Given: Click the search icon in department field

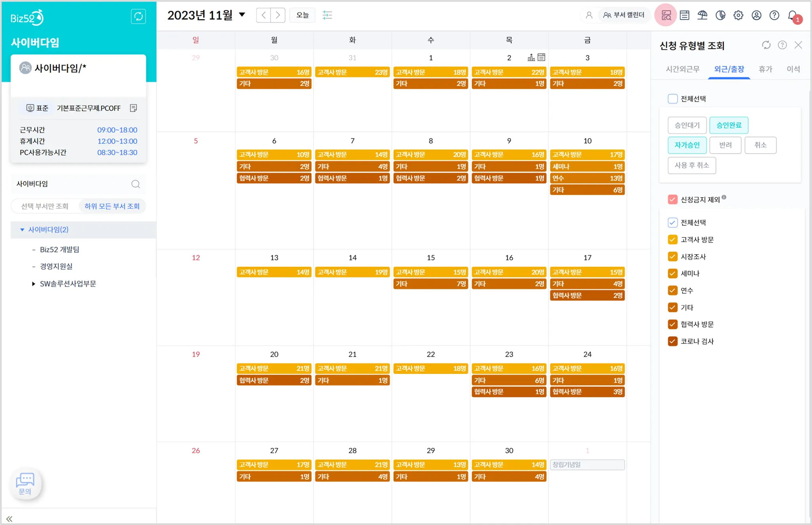Looking at the screenshot, I should [x=136, y=184].
